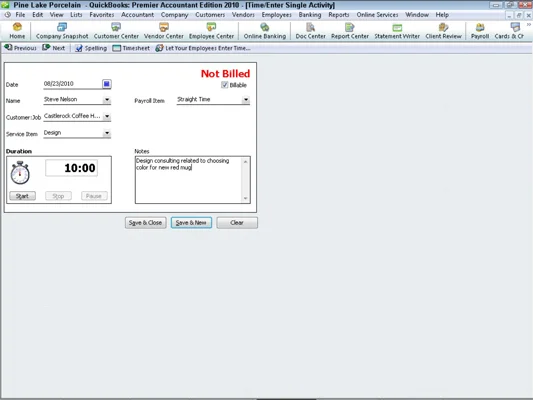Open the Doc Center
Image resolution: width=533 pixels, height=400 pixels.
point(310,31)
